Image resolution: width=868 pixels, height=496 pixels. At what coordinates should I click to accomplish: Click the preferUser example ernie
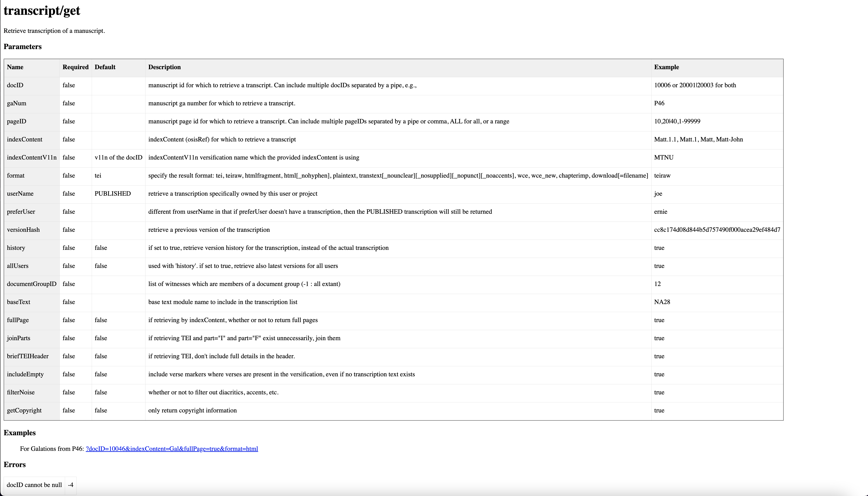[660, 211]
